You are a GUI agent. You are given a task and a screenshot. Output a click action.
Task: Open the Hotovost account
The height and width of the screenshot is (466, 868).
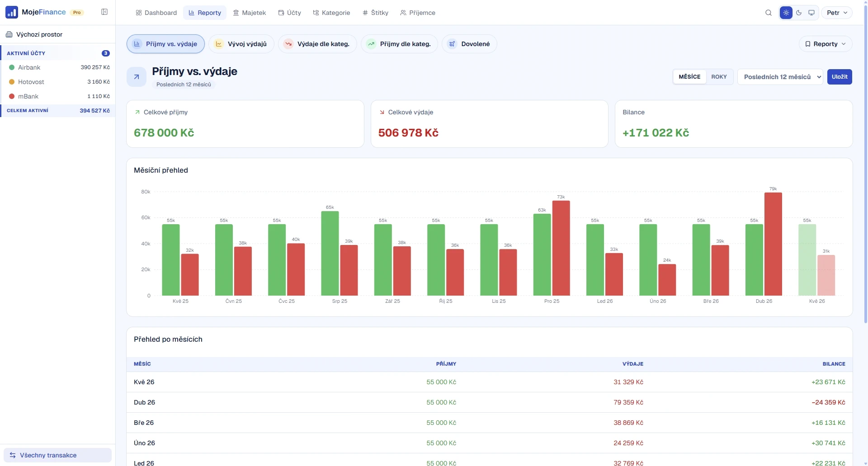(x=58, y=82)
